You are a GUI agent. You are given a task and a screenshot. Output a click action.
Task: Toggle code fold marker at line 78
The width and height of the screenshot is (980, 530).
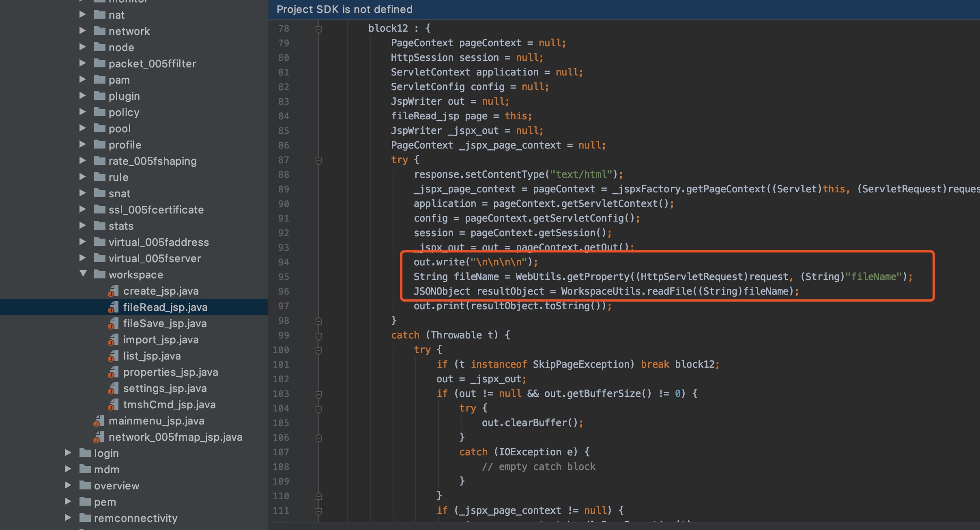319,29
